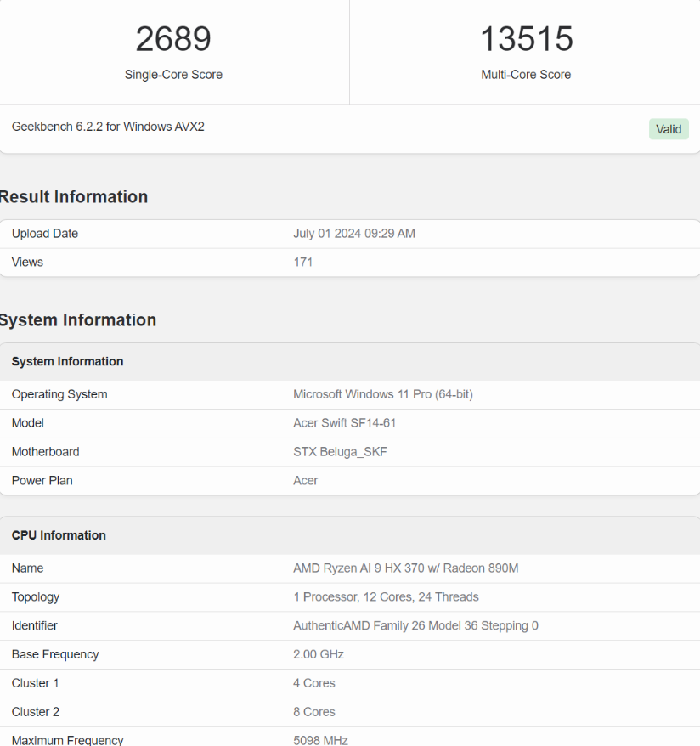Viewport: 700px width, 746px height.
Task: Click the 2.00 GHz base frequency value
Action: tap(318, 655)
